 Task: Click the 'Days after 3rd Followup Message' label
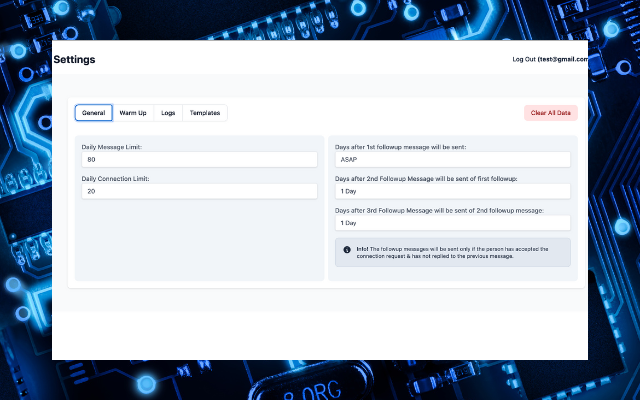[x=440, y=211]
